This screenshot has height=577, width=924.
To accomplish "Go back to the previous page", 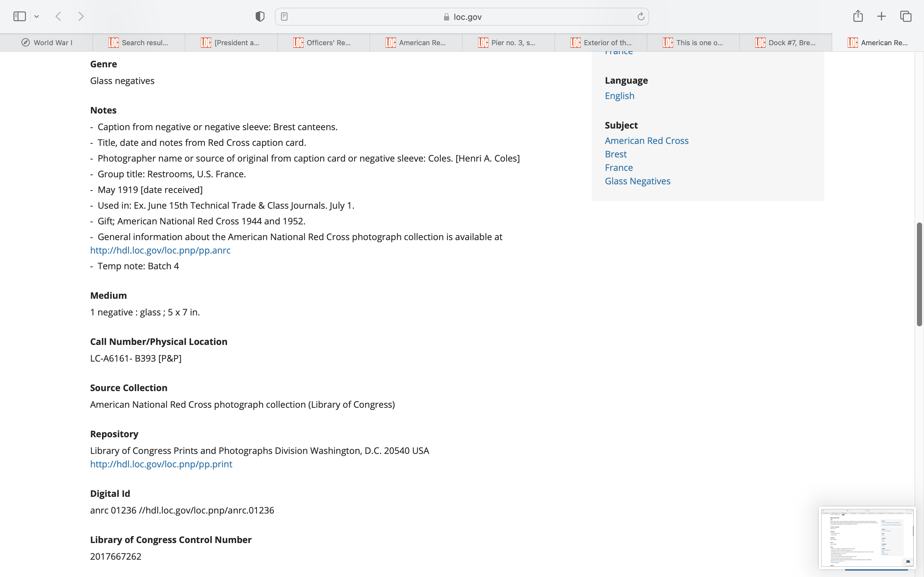I will coord(58,16).
